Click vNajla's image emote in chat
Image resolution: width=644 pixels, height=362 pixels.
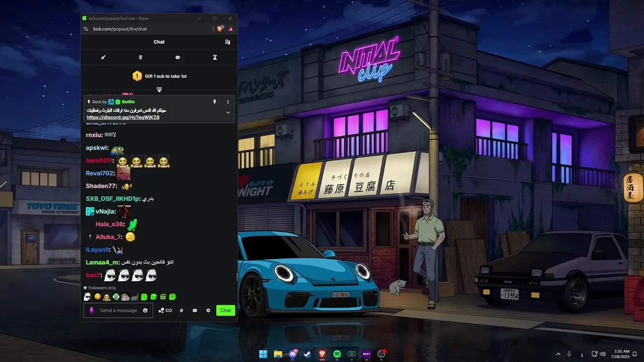click(x=124, y=211)
